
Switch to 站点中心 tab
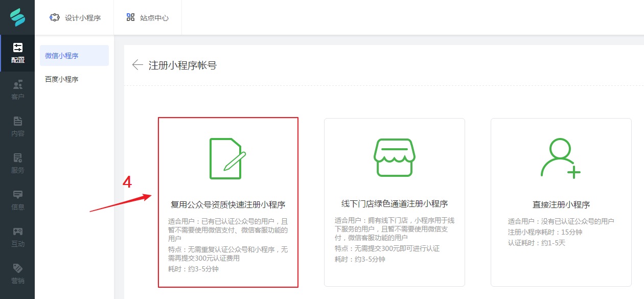(x=148, y=17)
